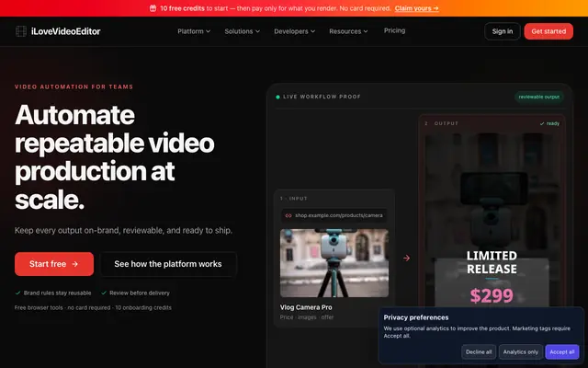
Task: Click the Sign in button
Action: (503, 31)
